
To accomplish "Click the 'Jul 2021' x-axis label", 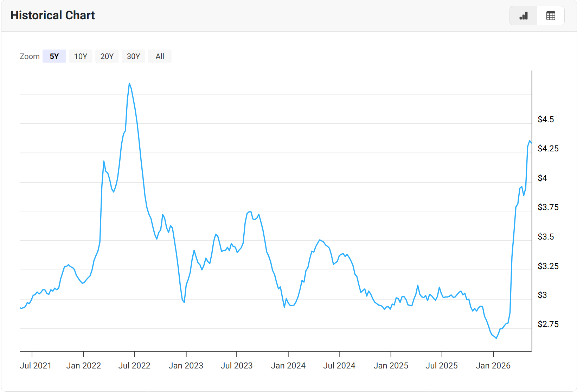I will pos(36,366).
